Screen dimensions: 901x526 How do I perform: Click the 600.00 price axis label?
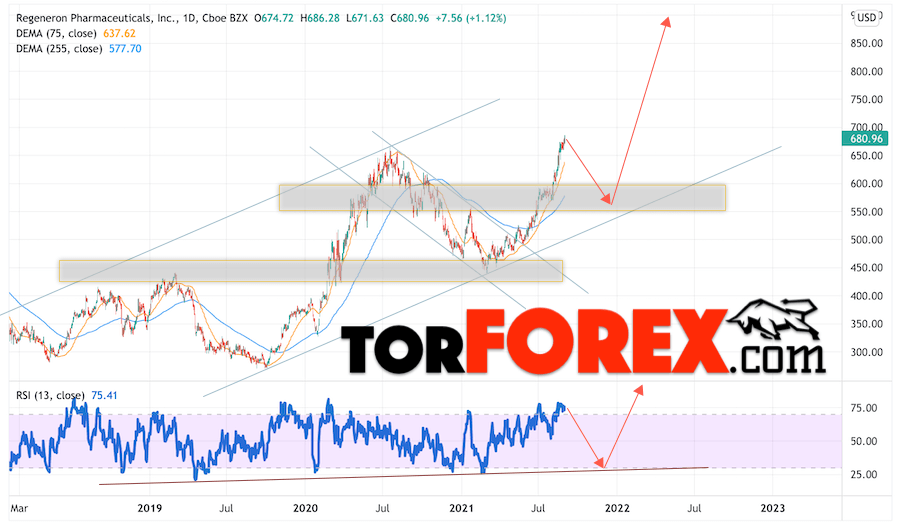click(867, 183)
